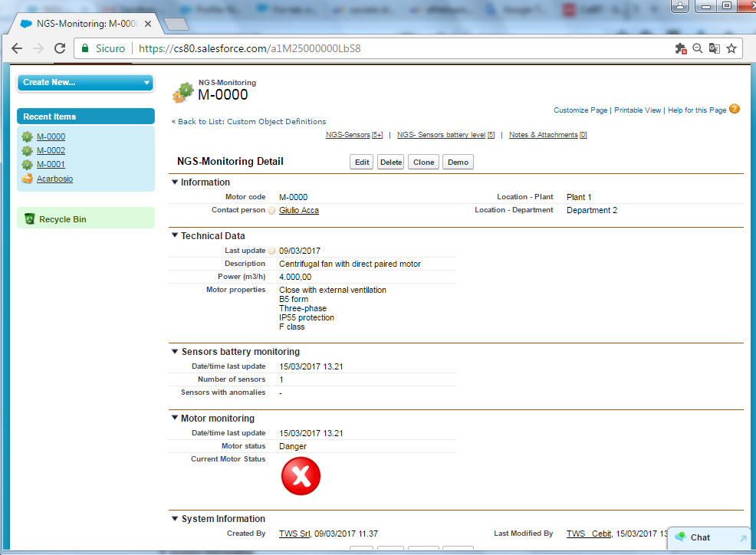Bookmark this page with the star icon
Viewport: 756px width, 555px height.
(x=731, y=48)
